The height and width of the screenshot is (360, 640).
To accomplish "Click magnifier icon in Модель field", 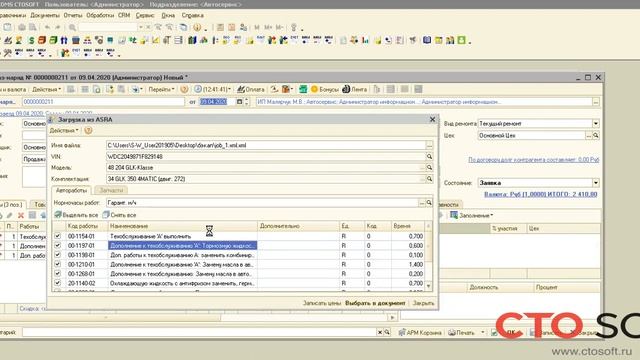I will pyautogui.click(x=429, y=167).
